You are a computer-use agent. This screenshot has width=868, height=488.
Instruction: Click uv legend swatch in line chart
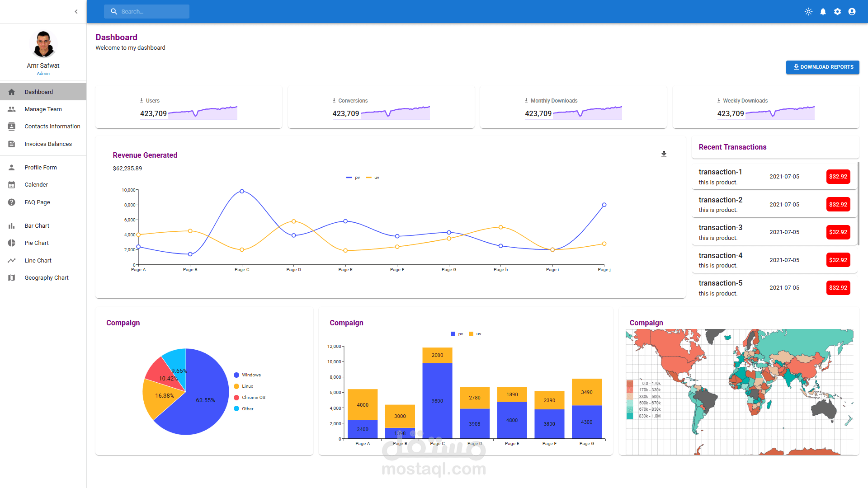(x=368, y=178)
